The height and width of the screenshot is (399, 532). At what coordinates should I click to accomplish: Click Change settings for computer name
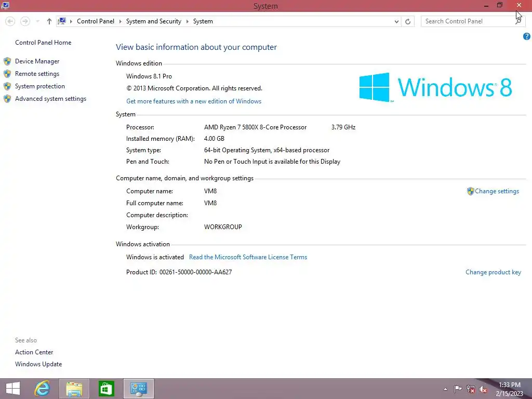497,191
